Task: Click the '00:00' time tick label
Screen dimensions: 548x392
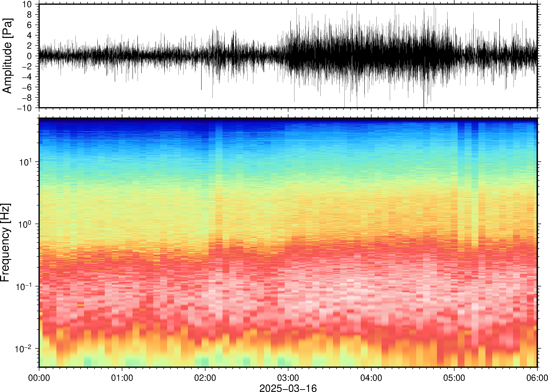Action: pos(39,378)
